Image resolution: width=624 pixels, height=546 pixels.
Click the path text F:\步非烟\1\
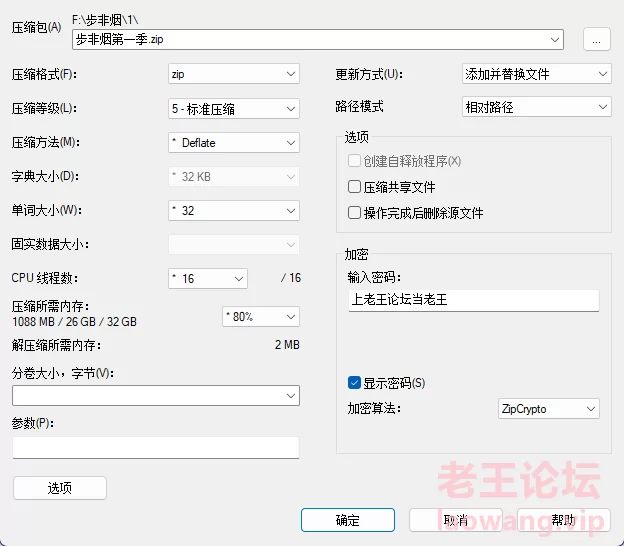(105, 20)
